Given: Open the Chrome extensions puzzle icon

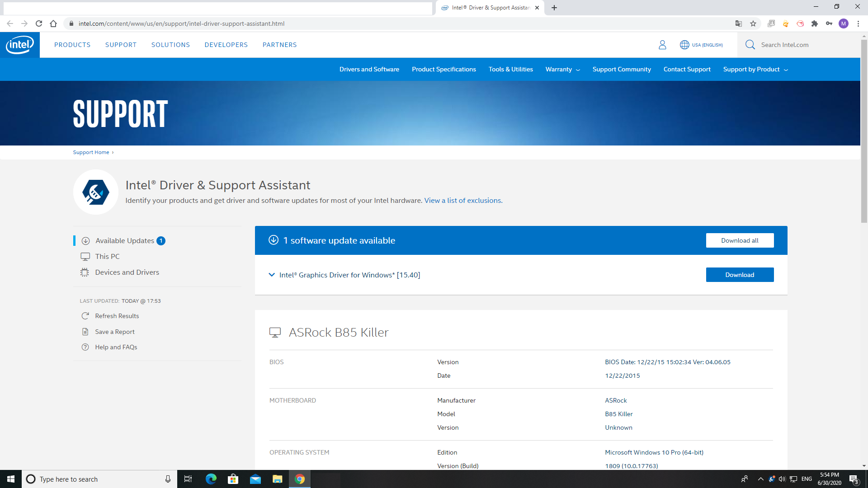Looking at the screenshot, I should pos(815,23).
